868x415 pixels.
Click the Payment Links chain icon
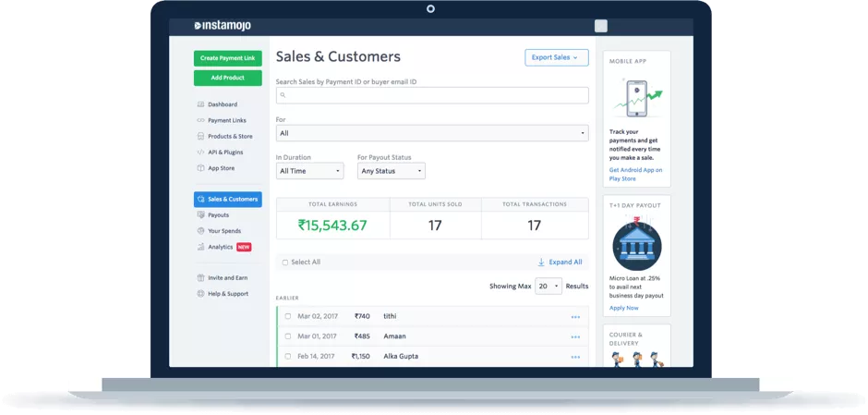200,120
